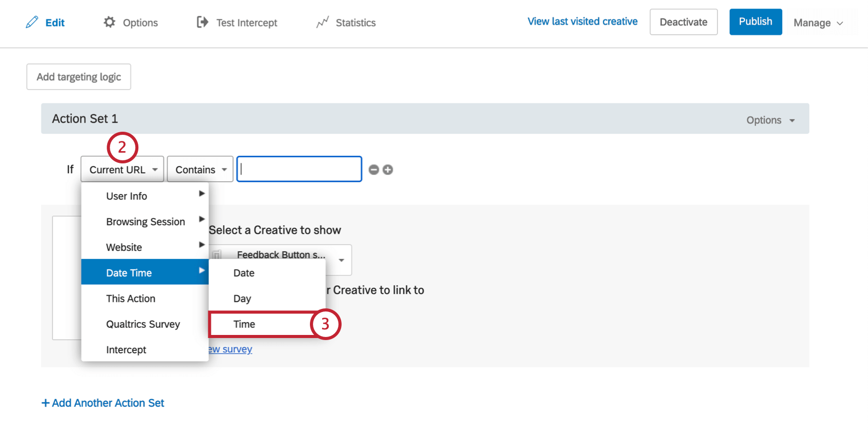Open the Contains operator dropdown
Viewport: 868px width, 434px height.
(x=200, y=169)
